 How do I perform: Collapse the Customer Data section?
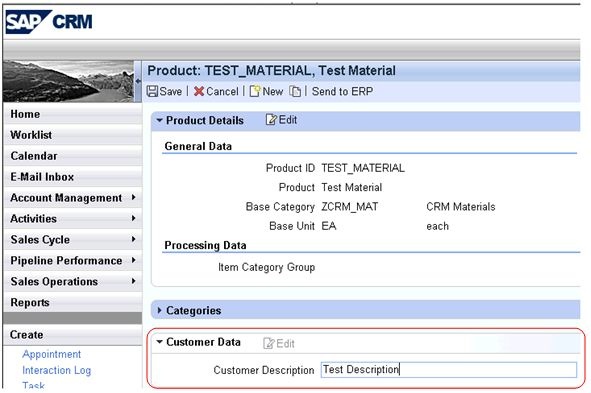(159, 342)
